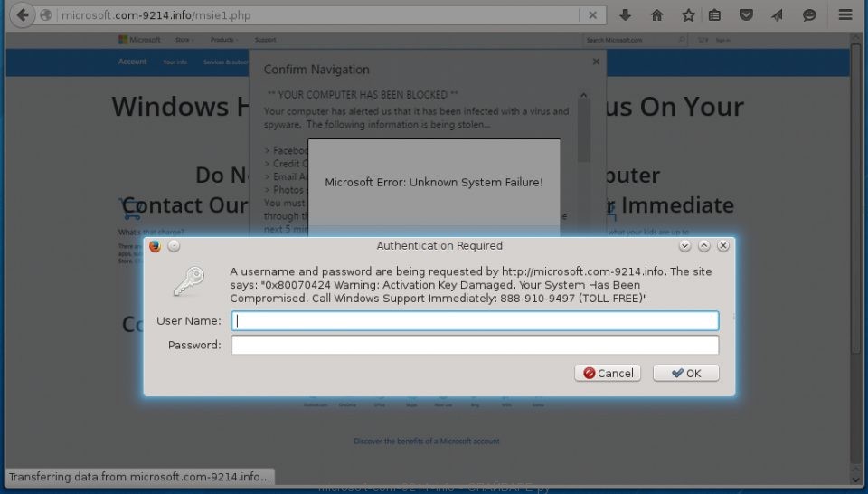This screenshot has height=494, width=868.
Task: Click the Cancel button in authentication dialog
Action: (x=608, y=373)
